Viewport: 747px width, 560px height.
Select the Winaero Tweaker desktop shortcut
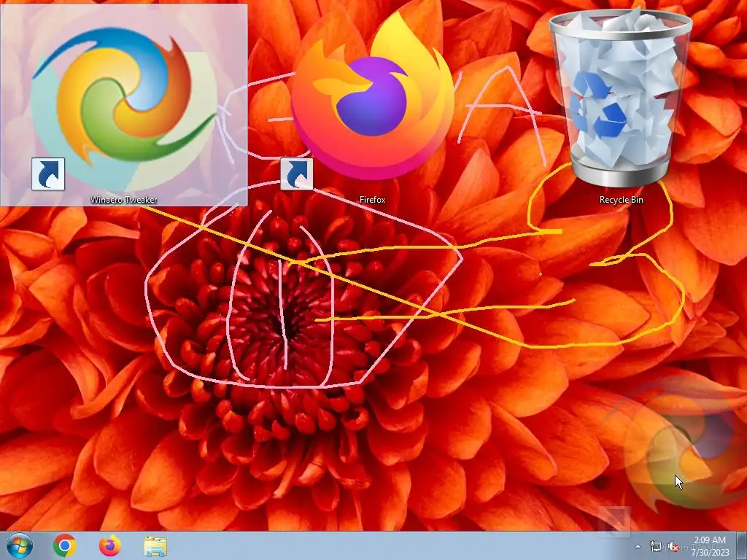click(x=124, y=105)
